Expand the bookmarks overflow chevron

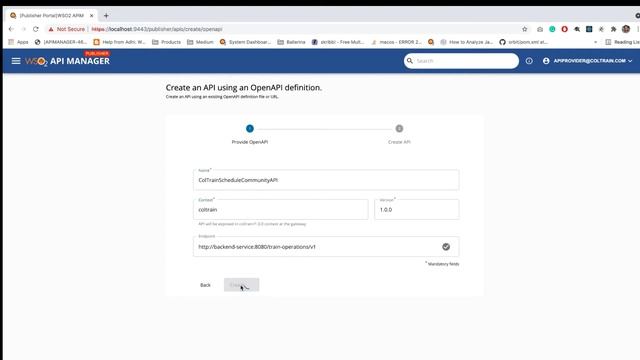[596, 42]
